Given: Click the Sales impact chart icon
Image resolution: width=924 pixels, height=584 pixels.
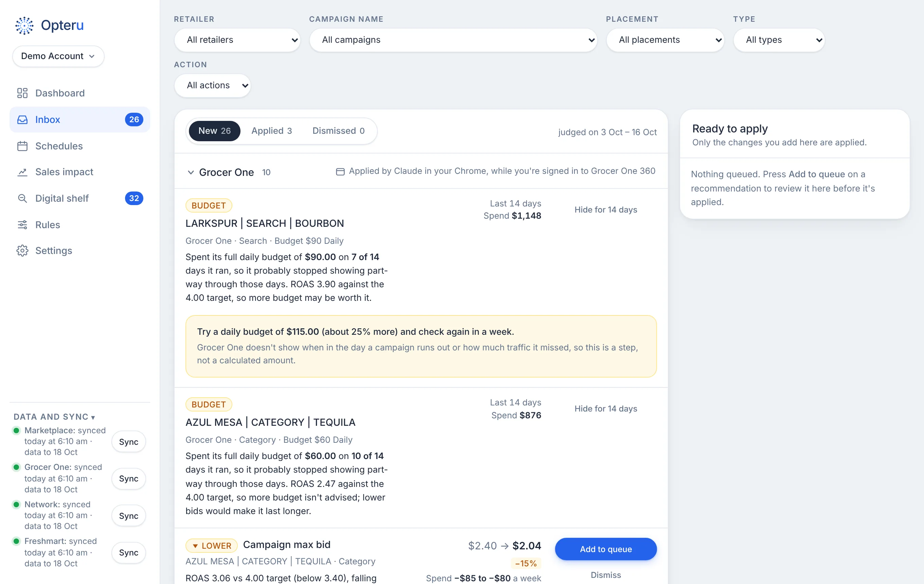Looking at the screenshot, I should 22,172.
